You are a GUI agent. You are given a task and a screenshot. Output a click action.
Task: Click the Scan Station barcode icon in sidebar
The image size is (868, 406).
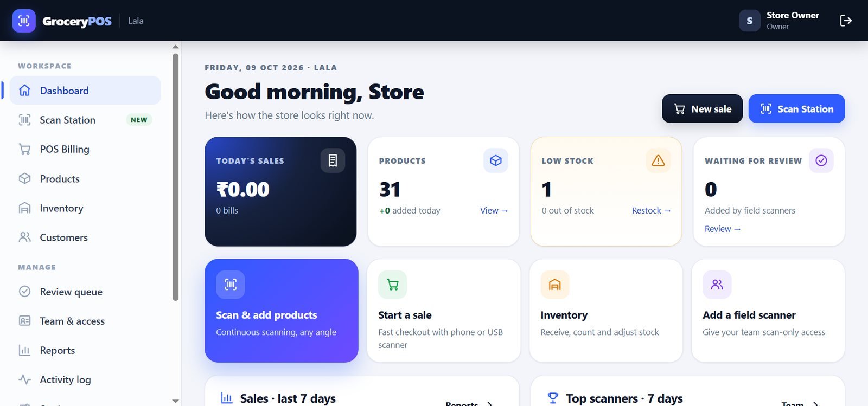click(25, 120)
